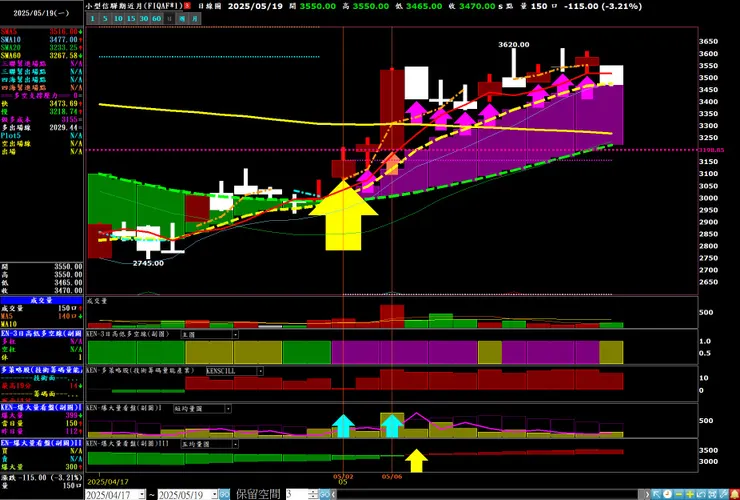740x500 pixels.
Task: Click the 3620.00 high price label
Action: coord(513,44)
